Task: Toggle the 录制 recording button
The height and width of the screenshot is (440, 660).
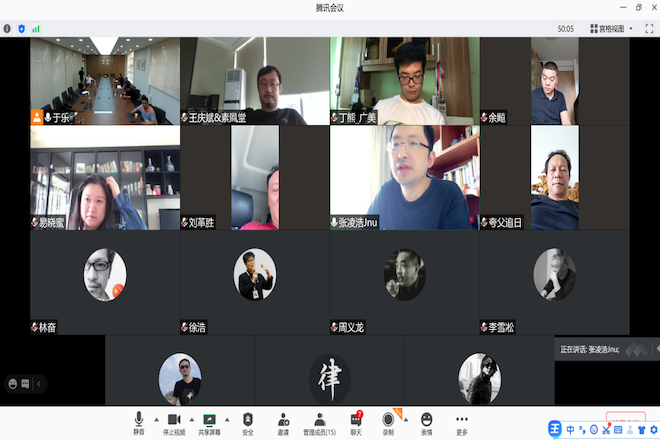Action: click(x=388, y=422)
